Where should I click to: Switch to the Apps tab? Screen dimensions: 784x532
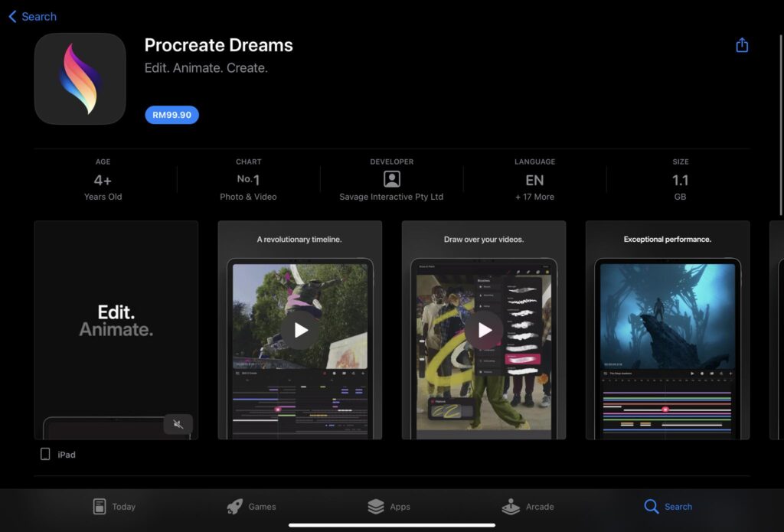(388, 507)
